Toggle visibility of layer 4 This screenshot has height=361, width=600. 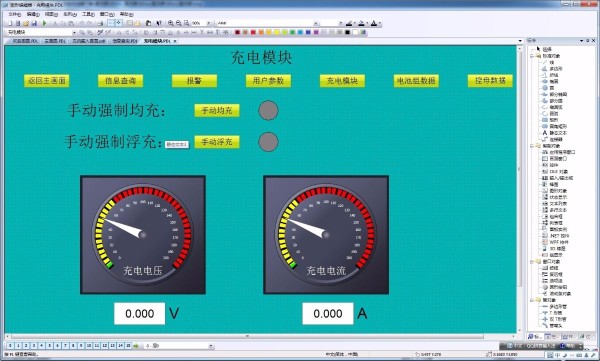41,346
